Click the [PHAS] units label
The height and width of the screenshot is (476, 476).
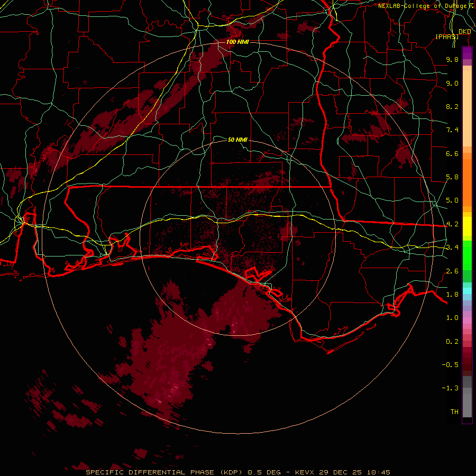[x=447, y=36]
